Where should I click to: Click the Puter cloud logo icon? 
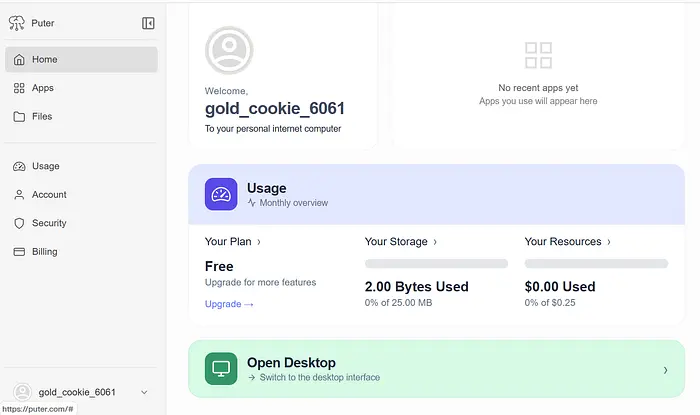17,23
